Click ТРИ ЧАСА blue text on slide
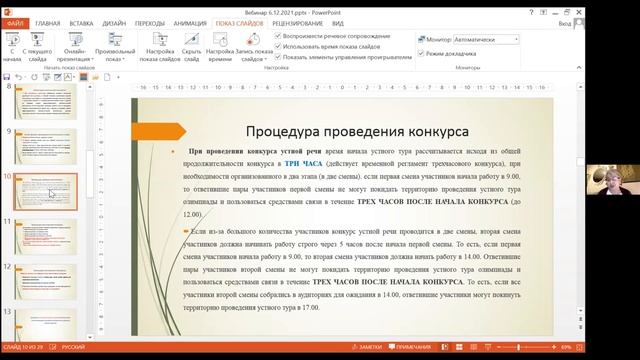640x360 pixels. pos(303,164)
